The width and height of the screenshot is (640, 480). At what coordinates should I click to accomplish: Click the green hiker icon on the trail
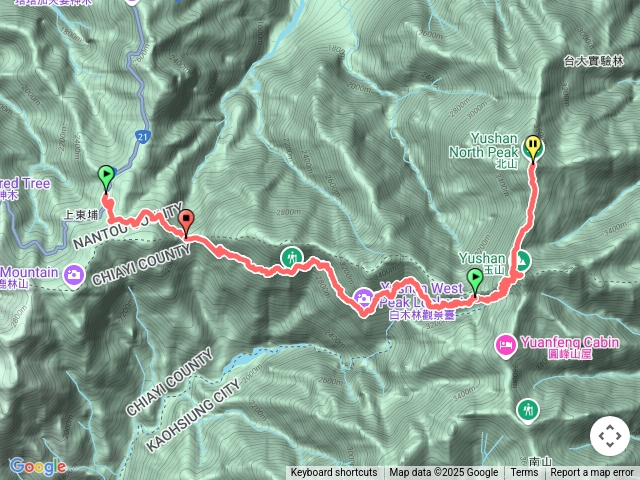[291, 258]
